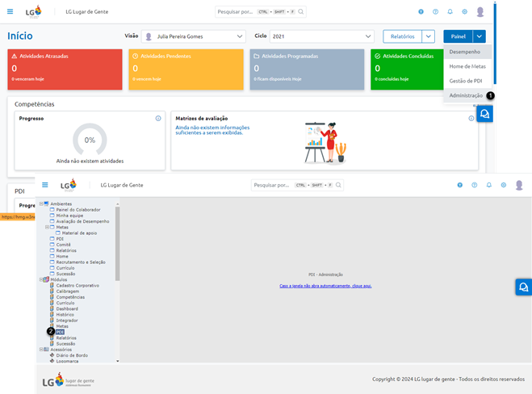Select PDI under Módulos in the tree
The image size is (532, 394).
(60, 332)
